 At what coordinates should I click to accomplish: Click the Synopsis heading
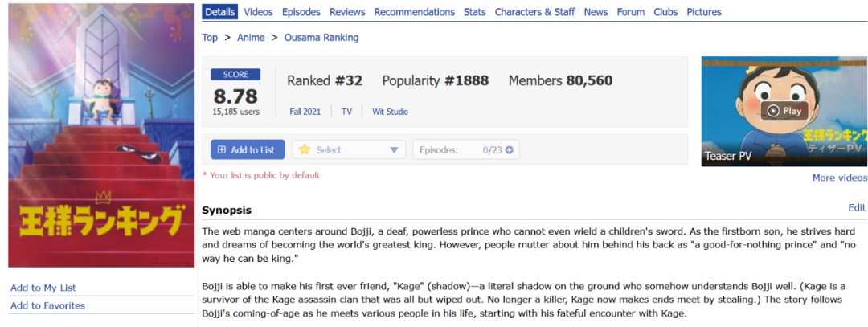click(227, 211)
